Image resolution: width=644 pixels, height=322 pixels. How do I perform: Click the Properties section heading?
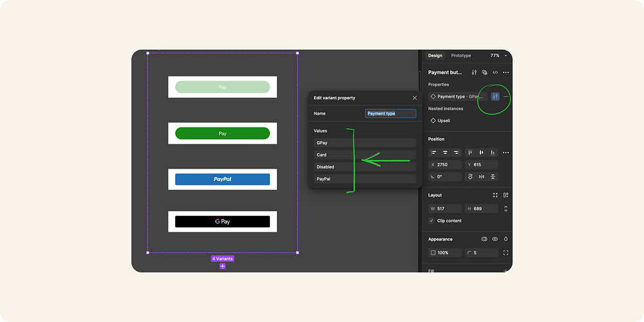(438, 84)
